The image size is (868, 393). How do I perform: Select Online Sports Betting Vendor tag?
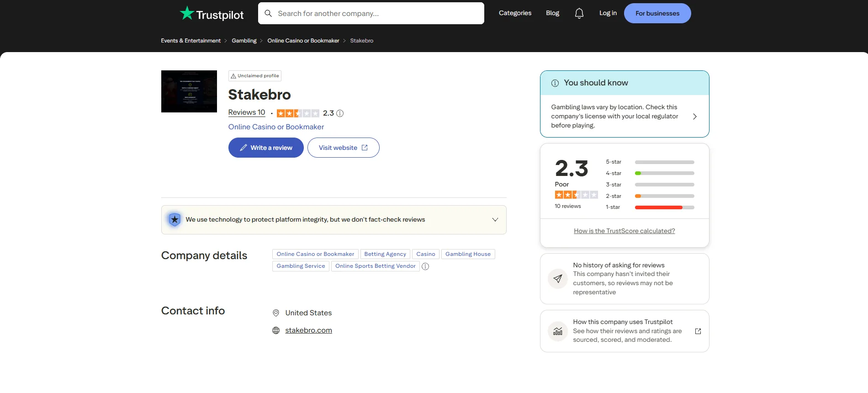coord(376,266)
